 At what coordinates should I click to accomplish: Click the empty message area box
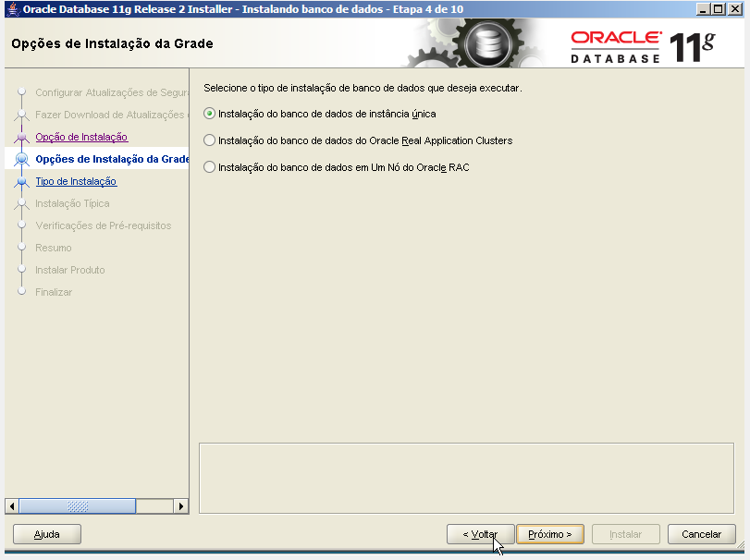tap(466, 479)
